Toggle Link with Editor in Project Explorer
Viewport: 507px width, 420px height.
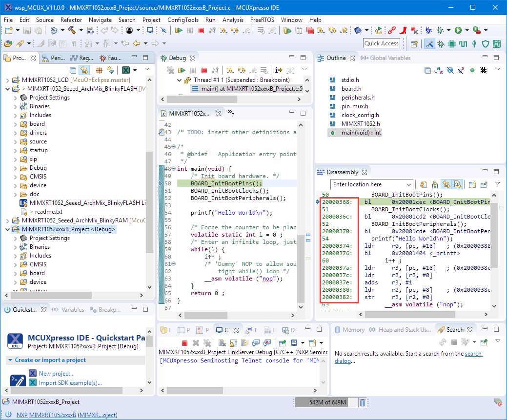[x=84, y=70]
